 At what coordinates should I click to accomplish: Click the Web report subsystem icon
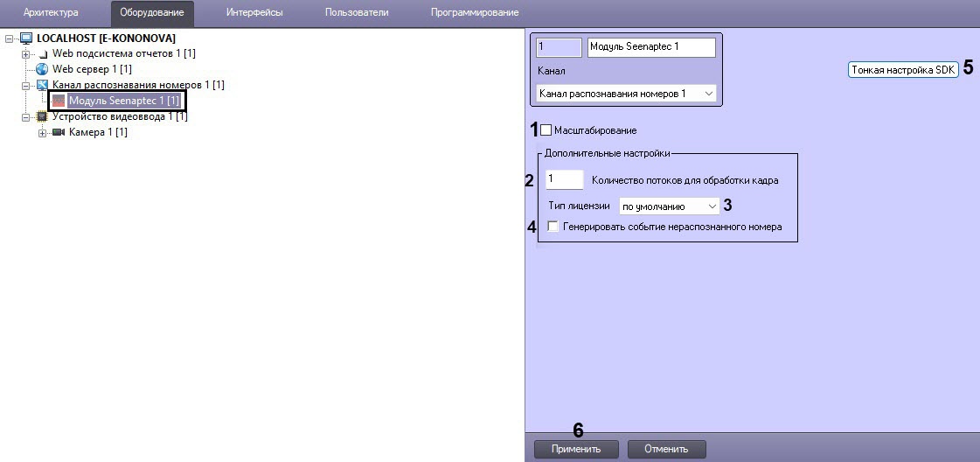coord(43,54)
